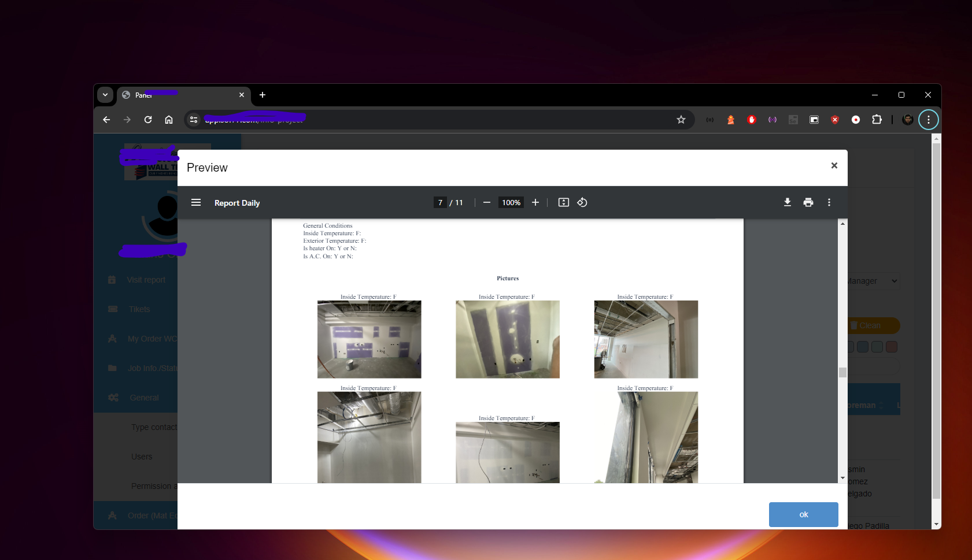The image size is (972, 560).
Task: Toggle the PDF sidebar menu
Action: click(x=196, y=202)
